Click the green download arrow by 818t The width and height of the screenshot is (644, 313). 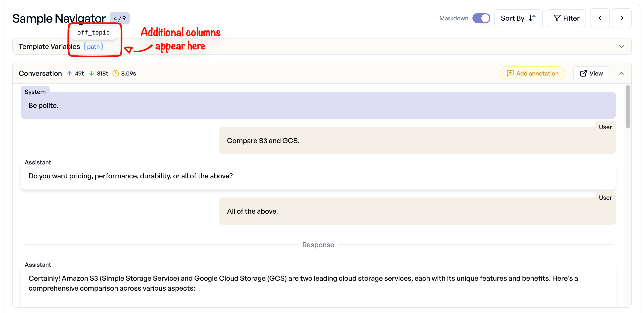[92, 74]
